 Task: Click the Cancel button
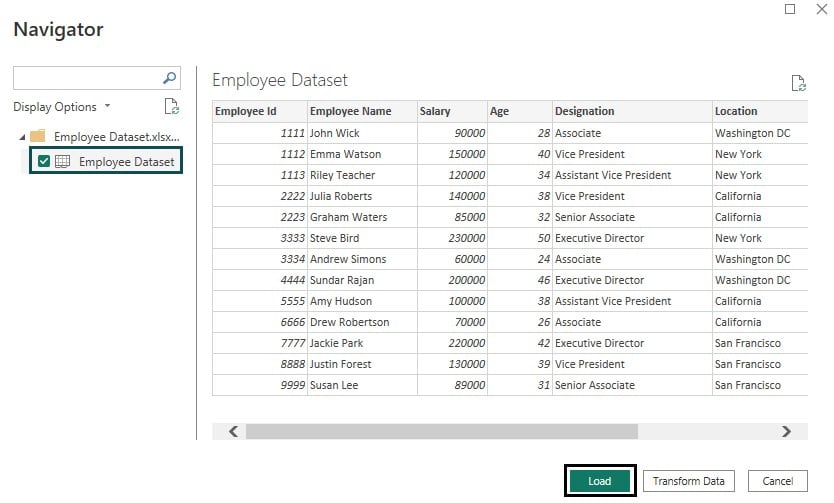click(777, 481)
